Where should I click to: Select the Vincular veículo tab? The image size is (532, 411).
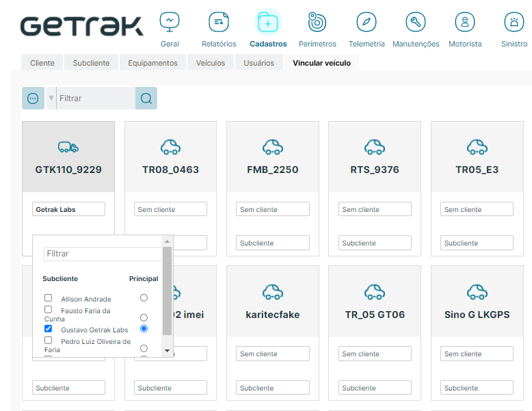click(x=321, y=62)
